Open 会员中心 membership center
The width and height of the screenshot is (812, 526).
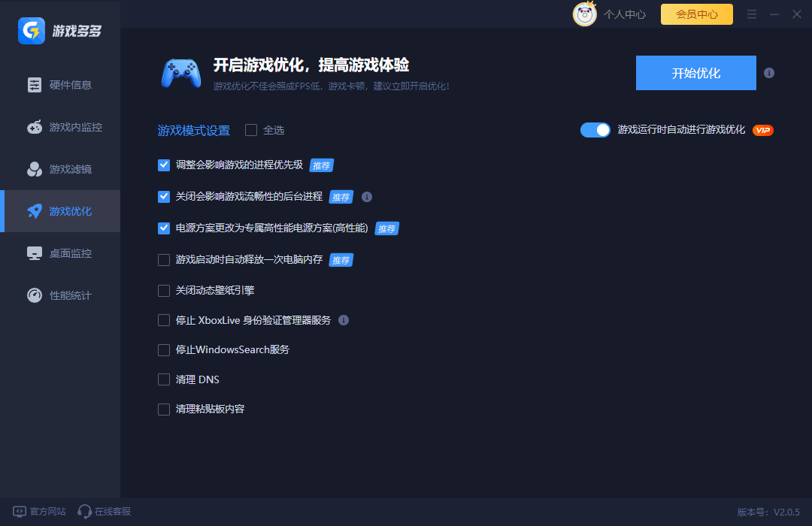(696, 14)
